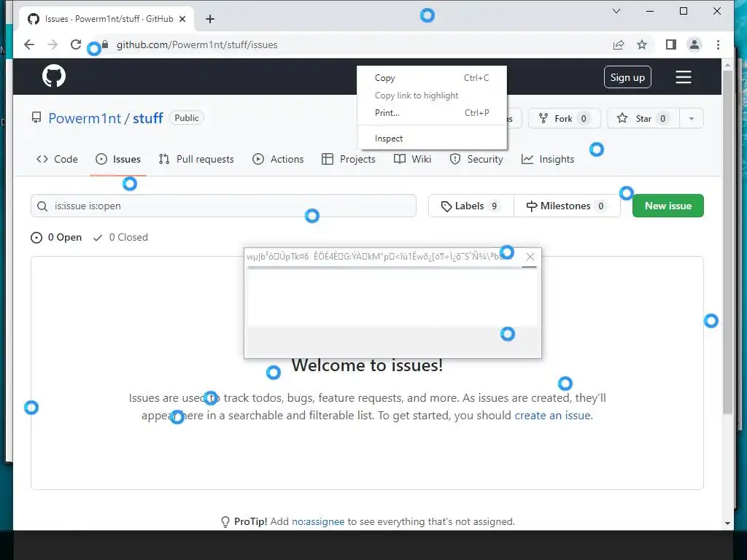Click the repository icon beside Powerm1nt
This screenshot has width=747, height=560.
[x=36, y=117]
